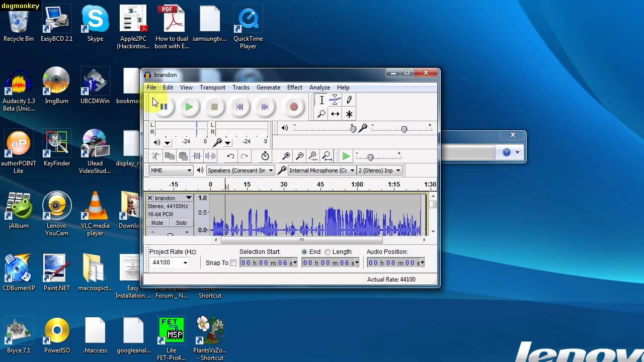Select the Multi-tool asterisk mode
The height and width of the screenshot is (362, 644).
point(349,114)
